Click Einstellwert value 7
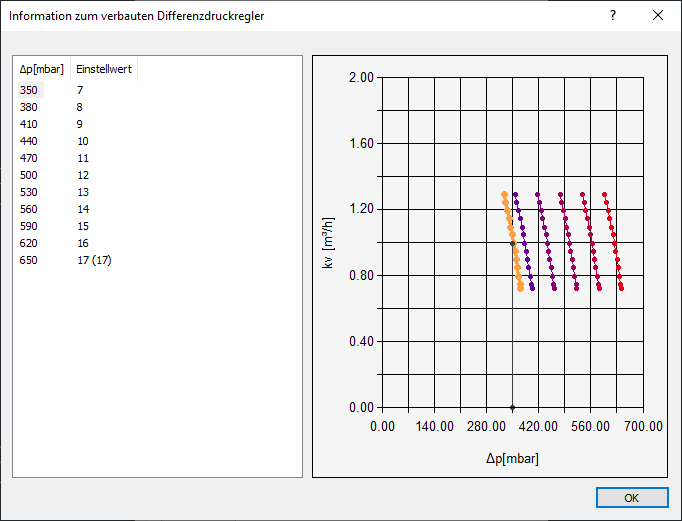The image size is (682, 521). coord(80,90)
